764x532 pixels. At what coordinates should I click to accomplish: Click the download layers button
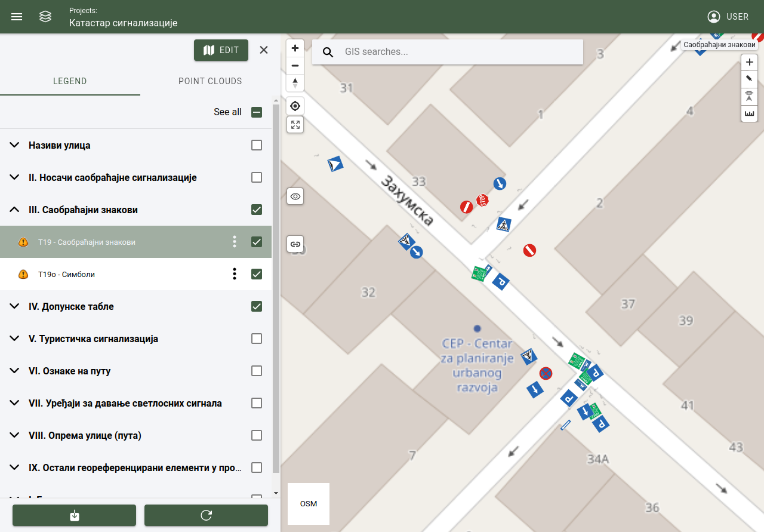coord(75,515)
